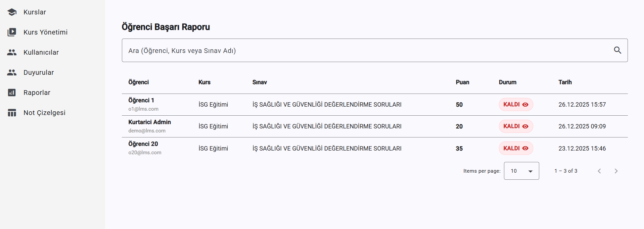Viewport: 644px width, 229px height.
Task: Click the Not Çizelgesi table icon
Action: (x=12, y=113)
